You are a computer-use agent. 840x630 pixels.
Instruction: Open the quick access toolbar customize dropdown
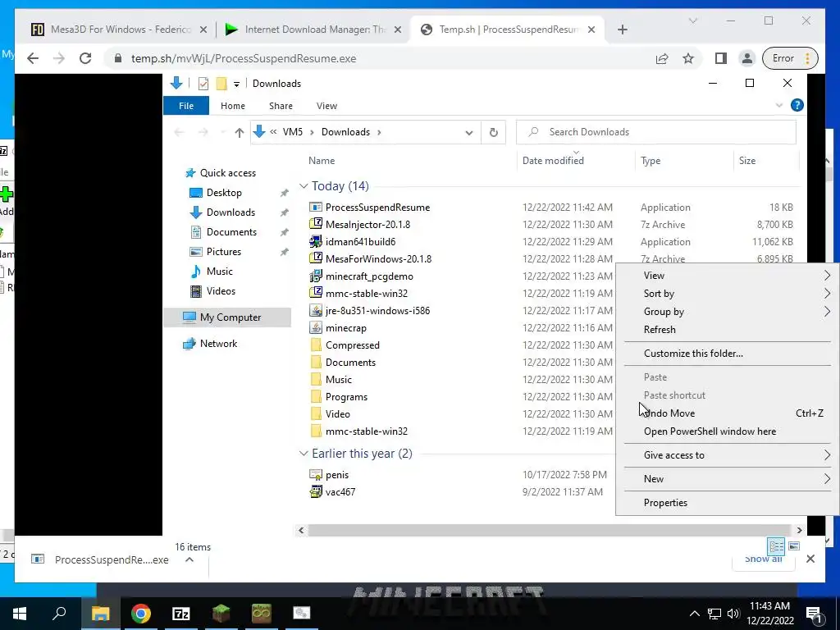236,84
